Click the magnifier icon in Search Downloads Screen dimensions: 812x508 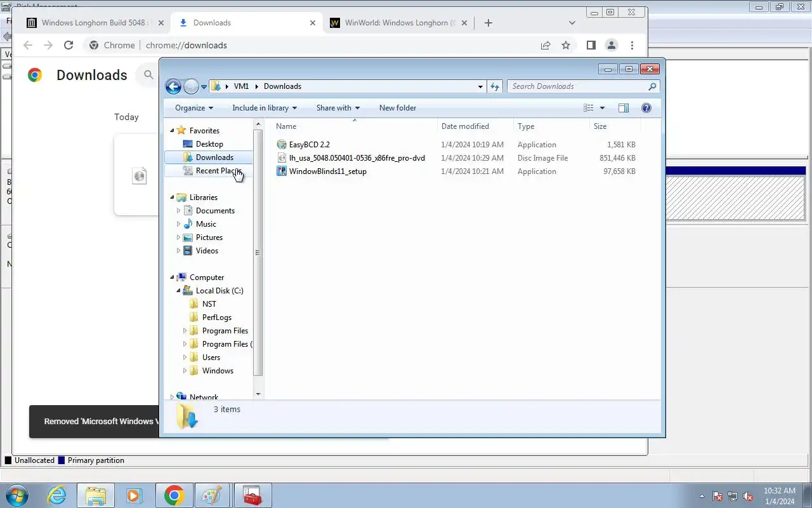[x=652, y=86]
